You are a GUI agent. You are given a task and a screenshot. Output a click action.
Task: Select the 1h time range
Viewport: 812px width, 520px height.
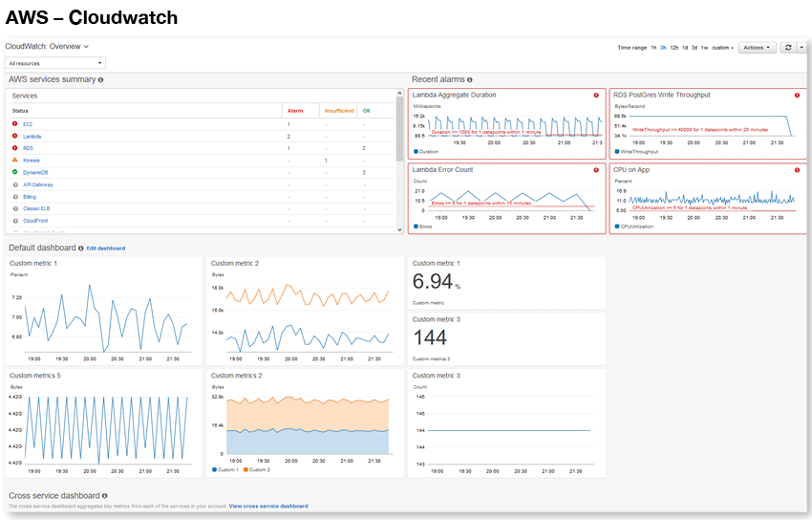[x=653, y=48]
